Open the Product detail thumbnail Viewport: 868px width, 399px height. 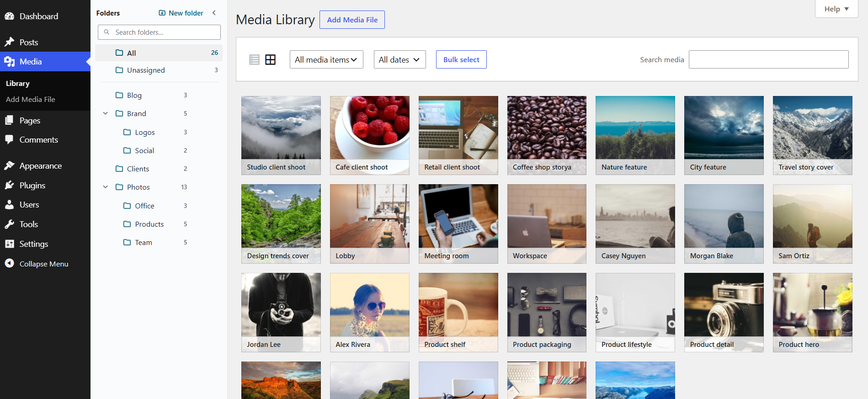click(x=724, y=313)
